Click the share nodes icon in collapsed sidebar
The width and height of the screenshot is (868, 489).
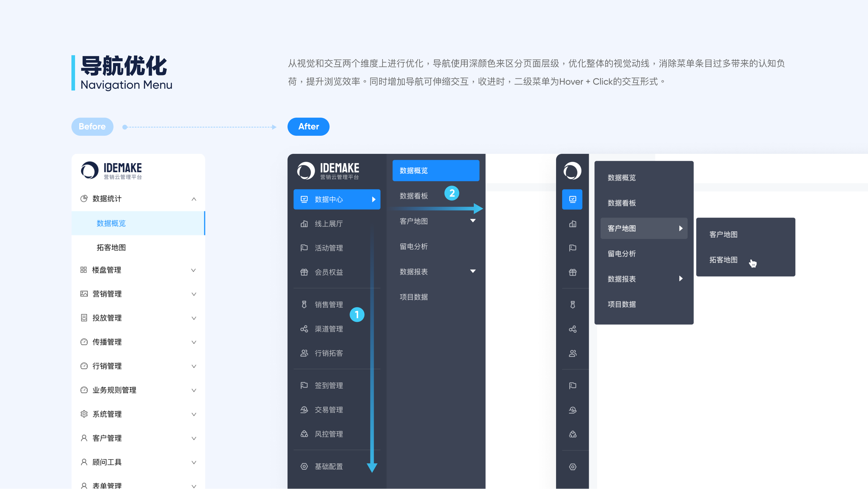(x=573, y=329)
